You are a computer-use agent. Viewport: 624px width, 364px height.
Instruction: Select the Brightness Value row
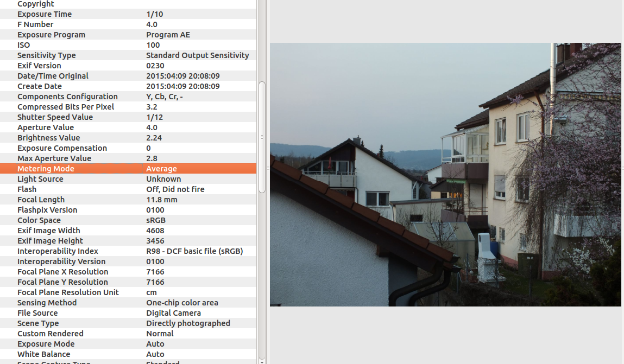[128, 138]
